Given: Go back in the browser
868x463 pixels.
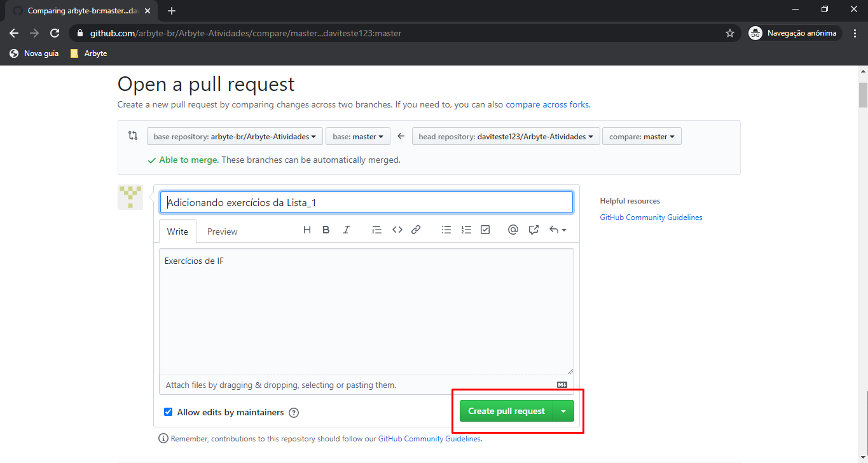Looking at the screenshot, I should click(x=14, y=33).
